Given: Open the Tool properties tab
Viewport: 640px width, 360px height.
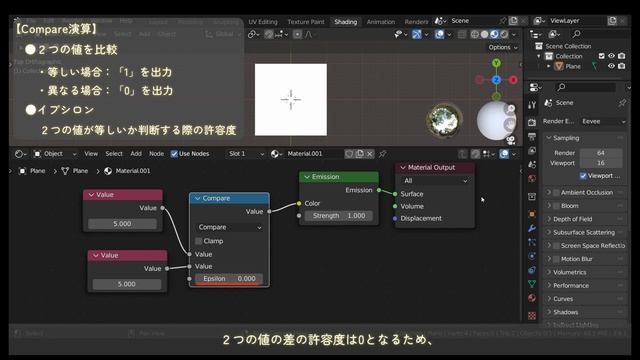Looking at the screenshot, I should pyautogui.click(x=531, y=105).
